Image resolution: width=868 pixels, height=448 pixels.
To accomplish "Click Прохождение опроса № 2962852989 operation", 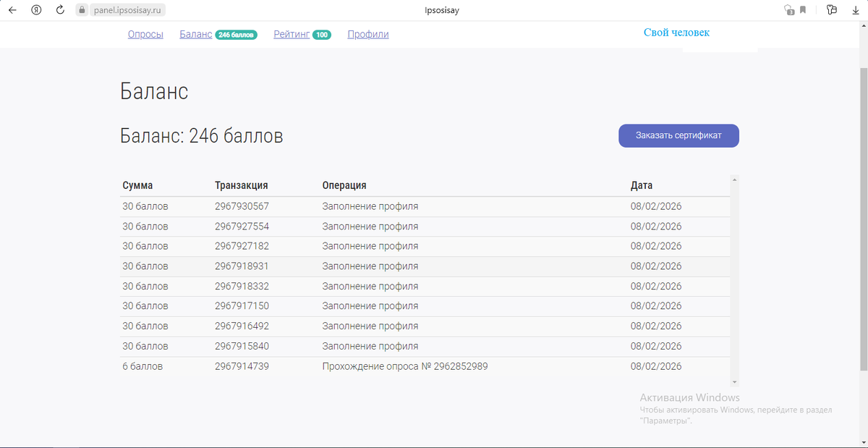I will point(405,366).
